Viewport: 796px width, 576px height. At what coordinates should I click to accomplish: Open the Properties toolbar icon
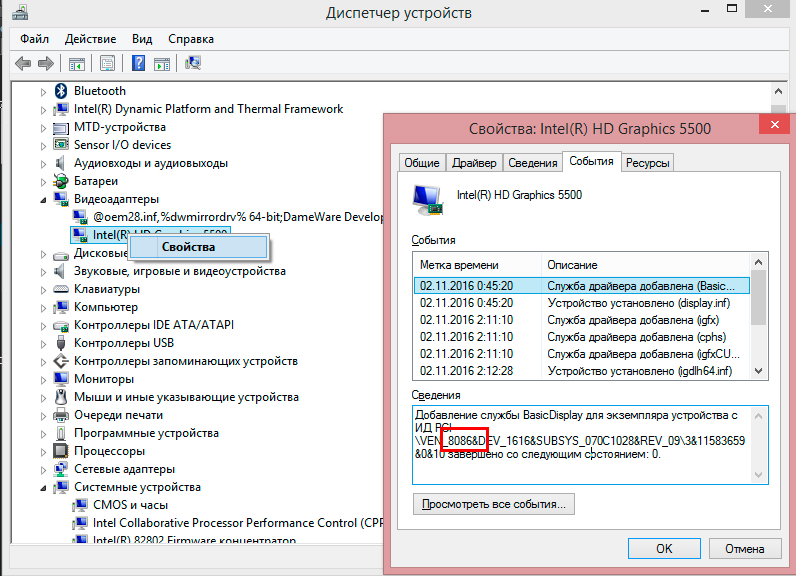tap(107, 63)
